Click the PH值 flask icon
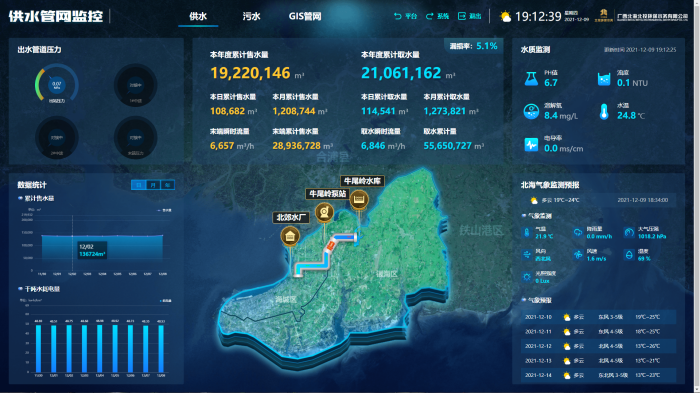Viewport: 700px width, 393px height. [x=531, y=79]
